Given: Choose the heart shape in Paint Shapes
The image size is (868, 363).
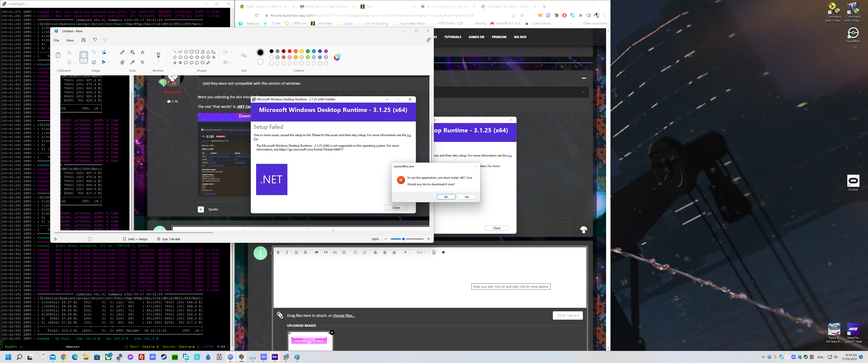Looking at the screenshot, I should pyautogui.click(x=203, y=63).
